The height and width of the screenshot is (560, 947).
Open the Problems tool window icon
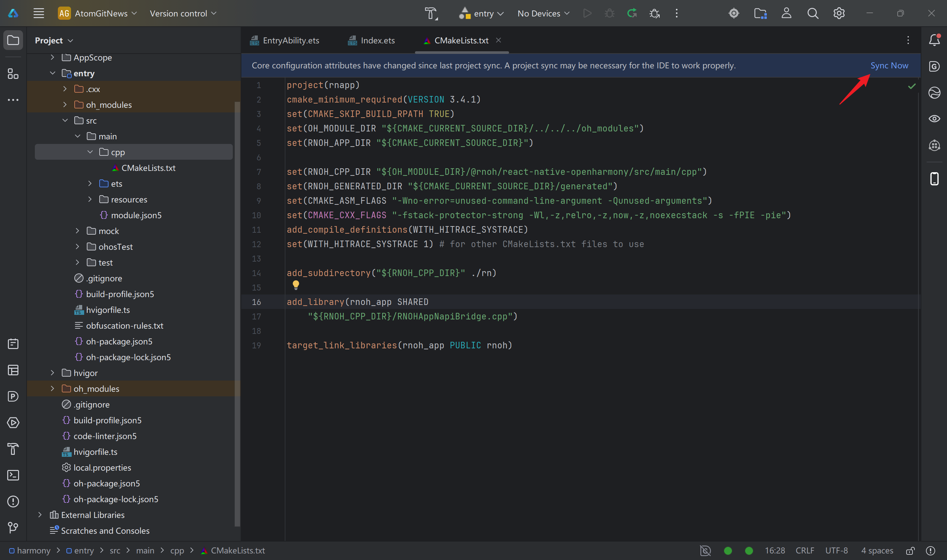tap(13, 502)
